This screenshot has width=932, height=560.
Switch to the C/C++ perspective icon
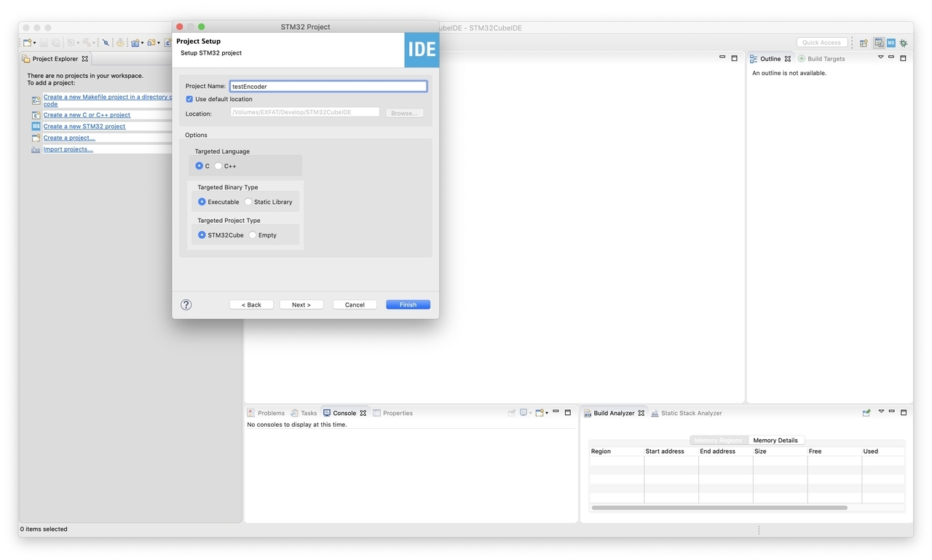879,43
